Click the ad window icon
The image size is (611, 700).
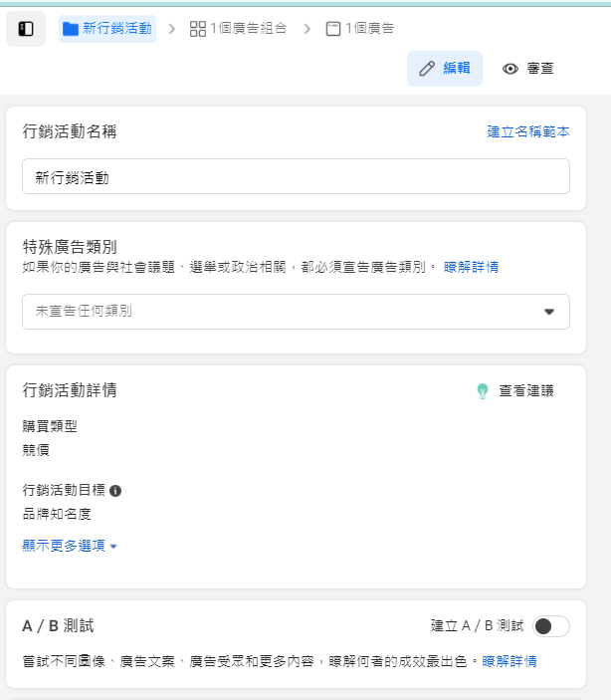(x=333, y=29)
